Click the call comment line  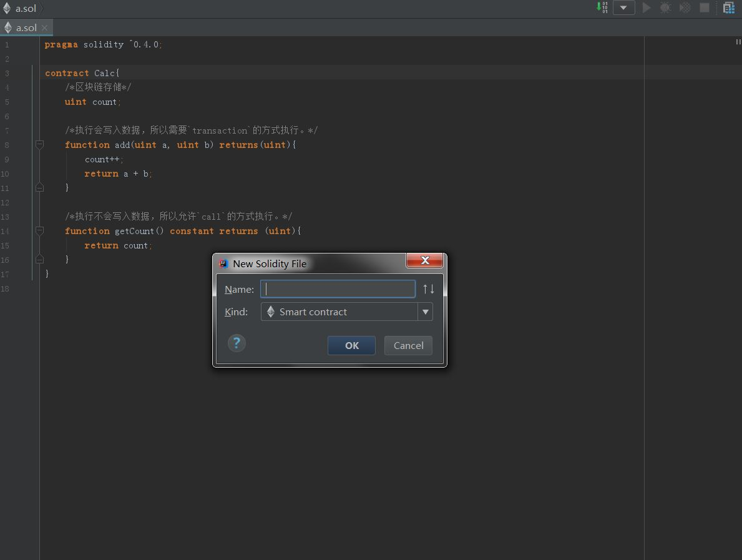[178, 217]
